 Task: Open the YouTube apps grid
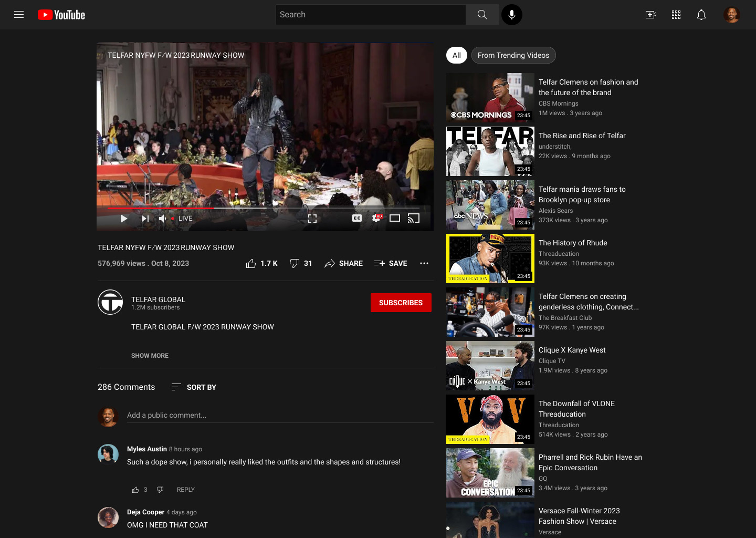pos(676,15)
